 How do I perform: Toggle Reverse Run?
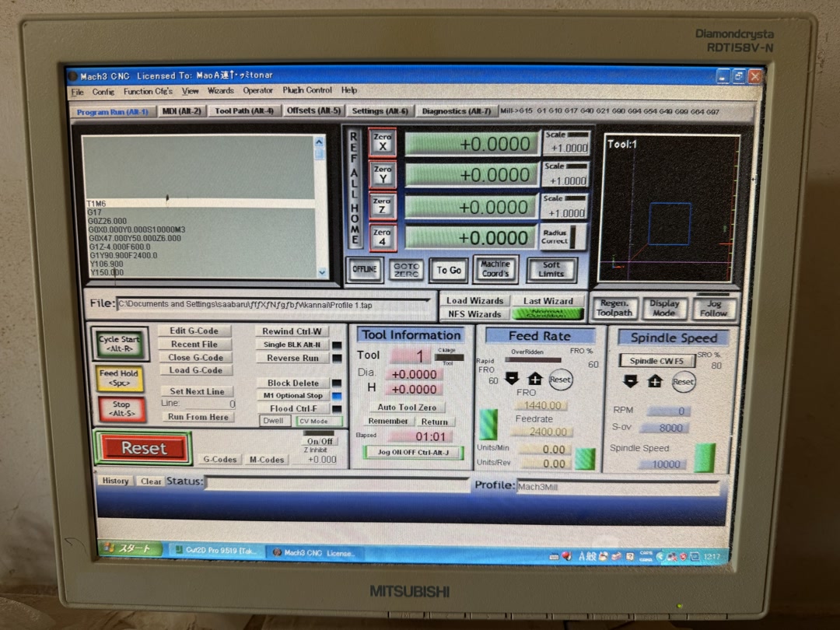pos(292,358)
